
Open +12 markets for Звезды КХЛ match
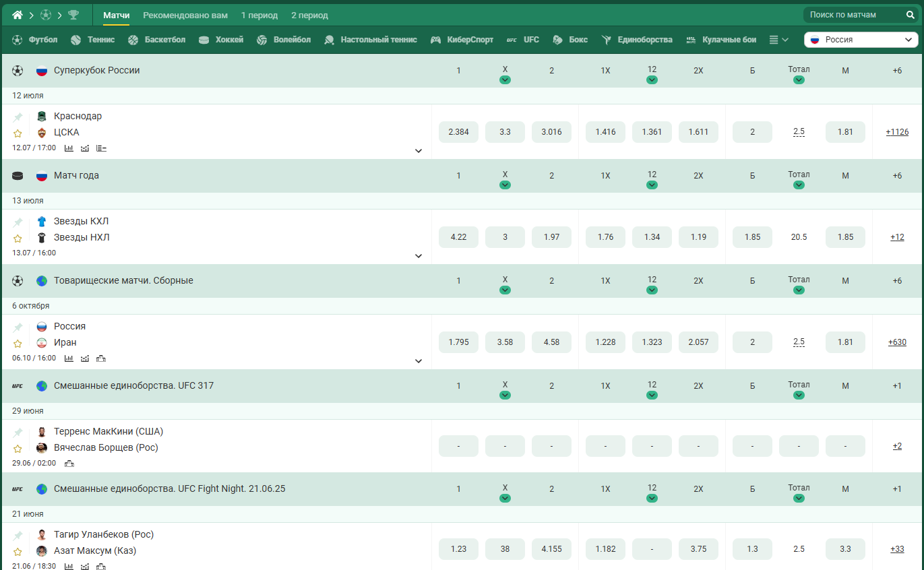[897, 237]
